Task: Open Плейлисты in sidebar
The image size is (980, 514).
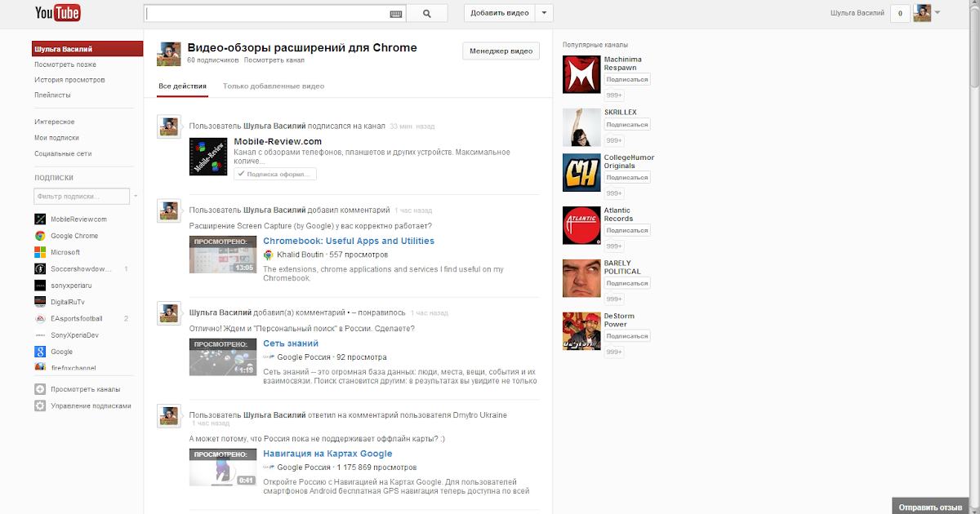Action: [52, 95]
